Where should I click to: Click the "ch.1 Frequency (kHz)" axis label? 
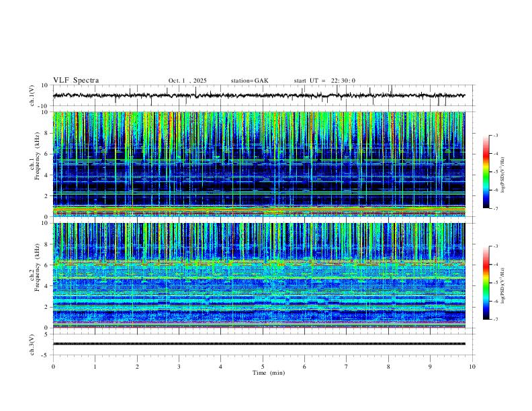pyautogui.click(x=35, y=156)
